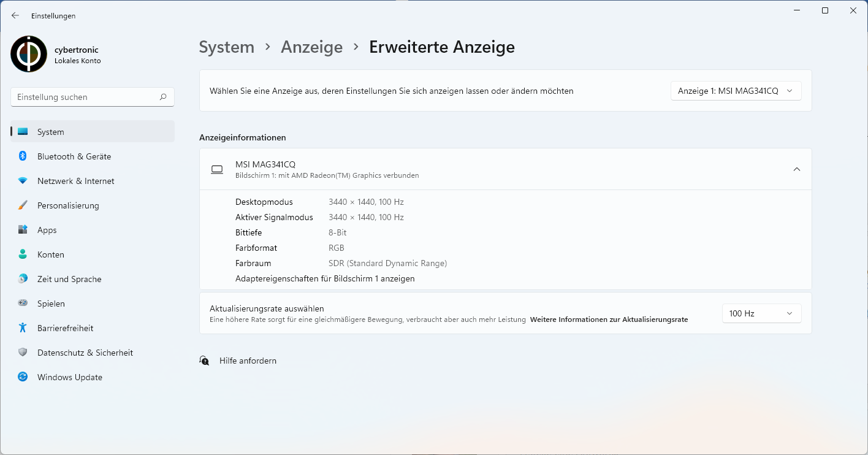Viewport: 868px width, 455px height.
Task: Collapse the MSI MAG341CQ display info section
Action: point(796,169)
